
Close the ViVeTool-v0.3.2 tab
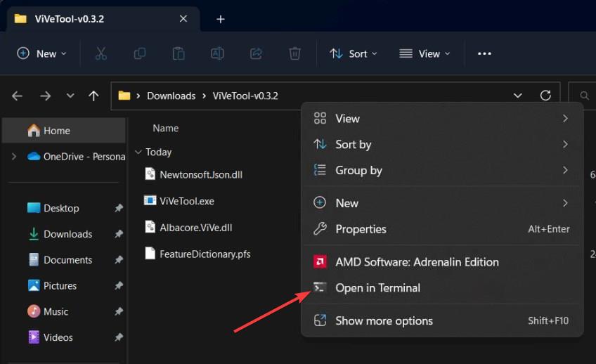(x=183, y=18)
